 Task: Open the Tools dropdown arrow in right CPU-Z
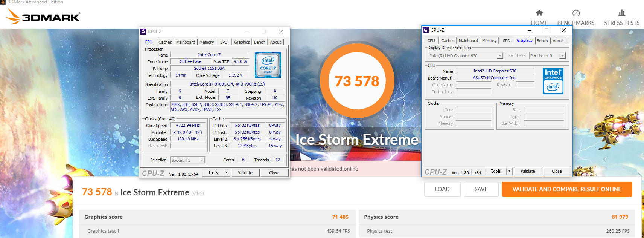510,171
